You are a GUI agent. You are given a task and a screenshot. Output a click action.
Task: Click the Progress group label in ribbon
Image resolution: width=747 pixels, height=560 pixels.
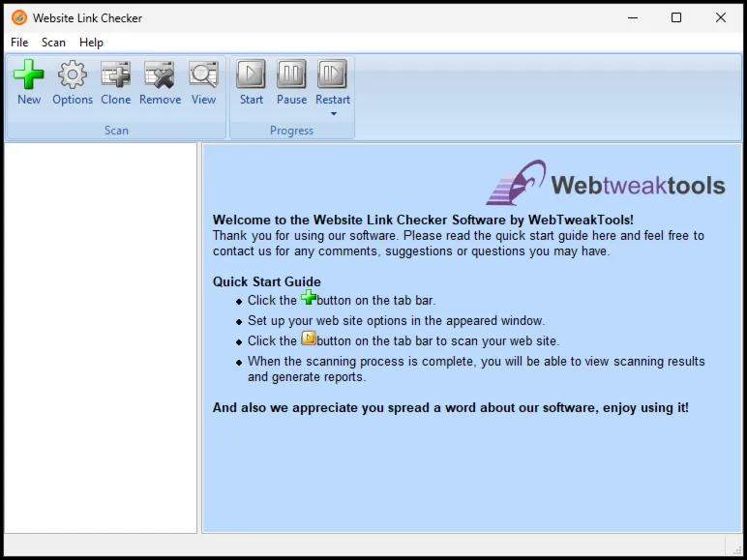pyautogui.click(x=291, y=131)
